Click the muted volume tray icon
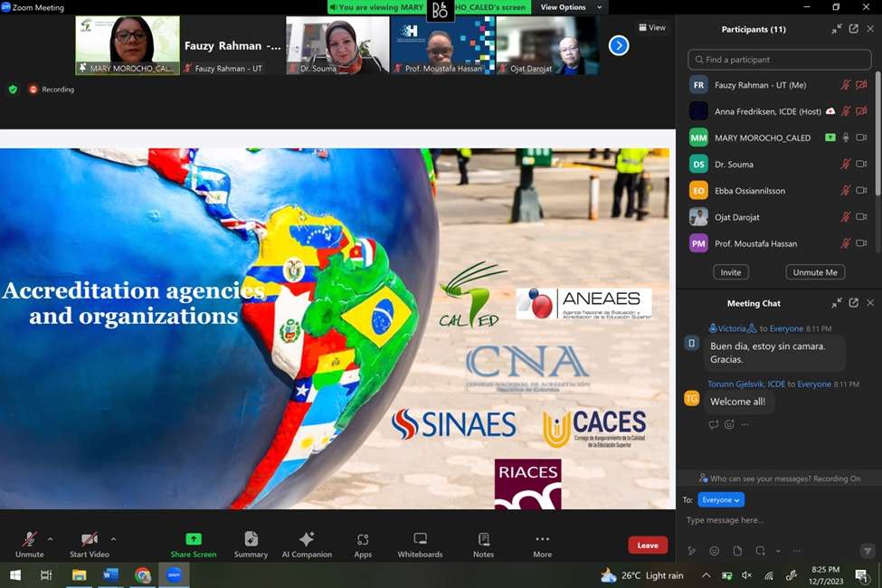 click(747, 575)
